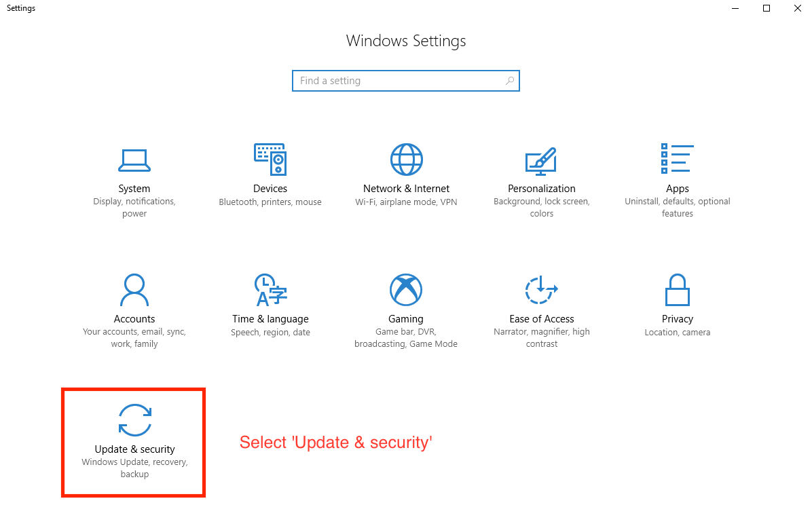Open the System laptop icon

point(134,161)
